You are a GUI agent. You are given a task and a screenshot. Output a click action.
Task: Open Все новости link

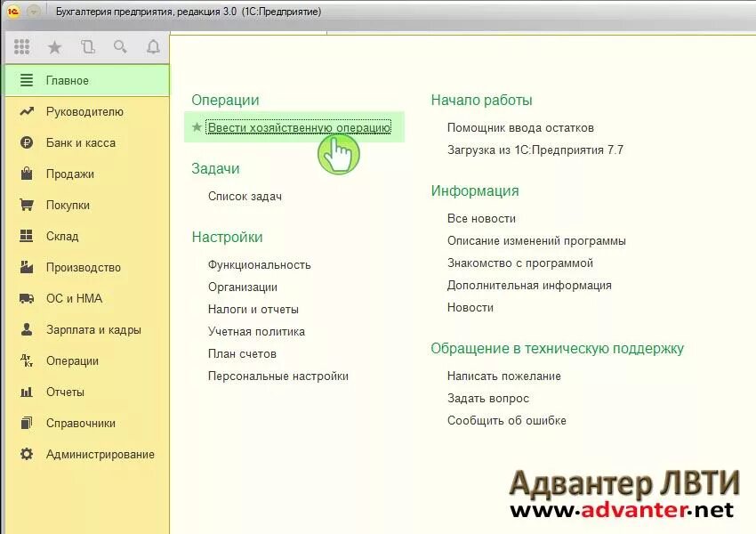point(481,219)
